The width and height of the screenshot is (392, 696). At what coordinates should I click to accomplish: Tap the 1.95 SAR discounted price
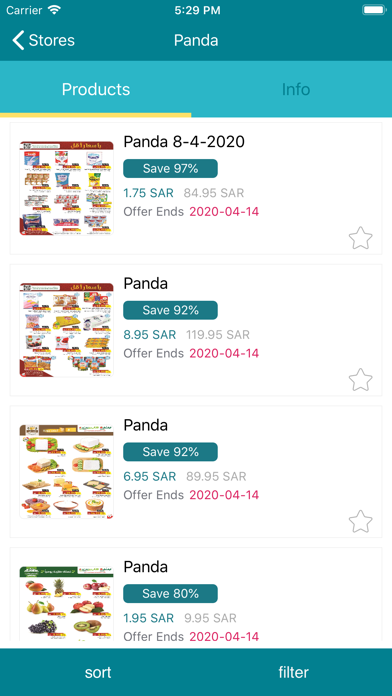(149, 618)
